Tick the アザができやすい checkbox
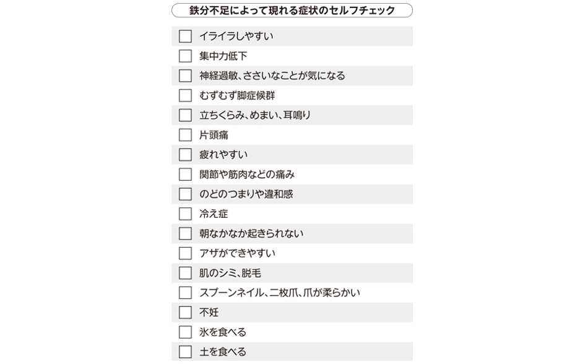Viewport: 588px width, 364px height. [x=185, y=253]
